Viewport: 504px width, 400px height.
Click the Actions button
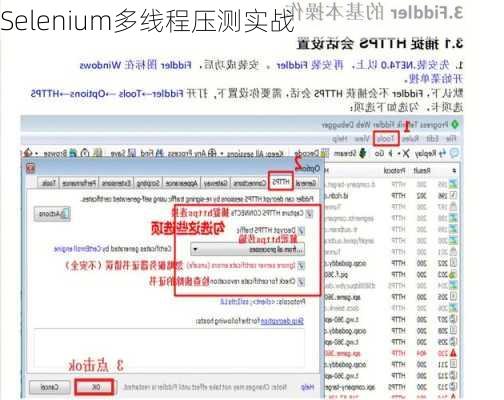pos(52,214)
